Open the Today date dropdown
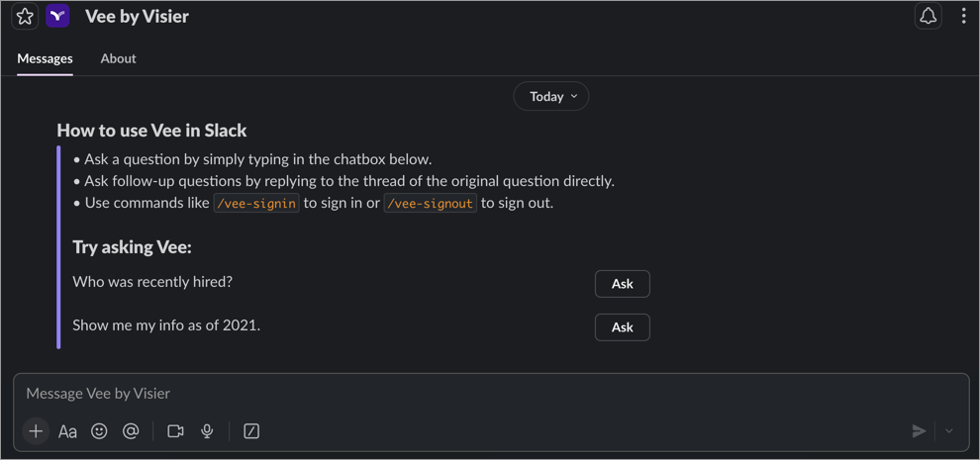This screenshot has height=460, width=980. click(551, 97)
